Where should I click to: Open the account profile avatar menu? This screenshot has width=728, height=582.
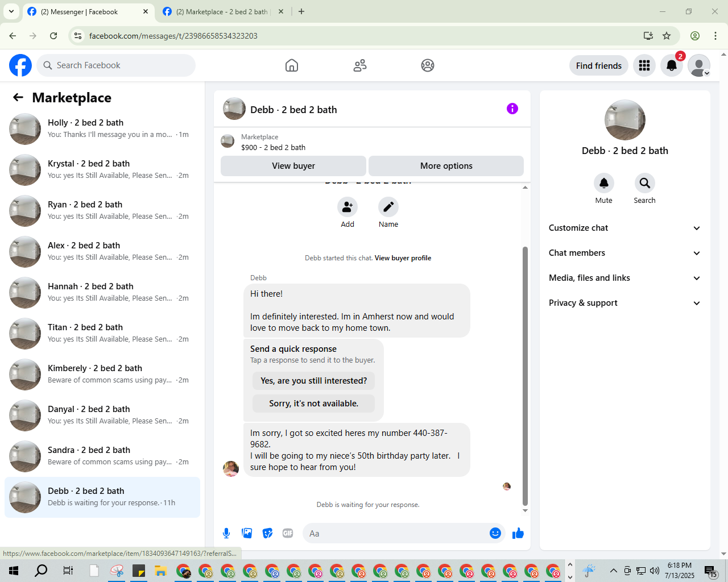[699, 65]
